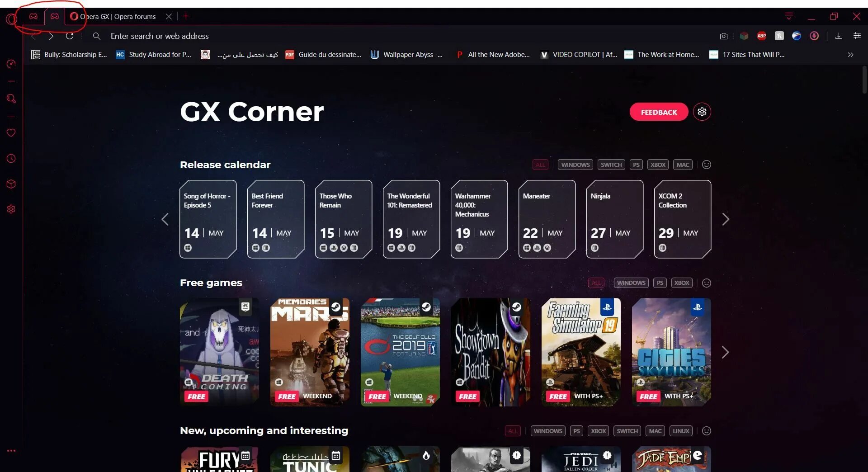The image size is (868, 472).
Task: Open the Adblock Plus extension icon
Action: 762,36
